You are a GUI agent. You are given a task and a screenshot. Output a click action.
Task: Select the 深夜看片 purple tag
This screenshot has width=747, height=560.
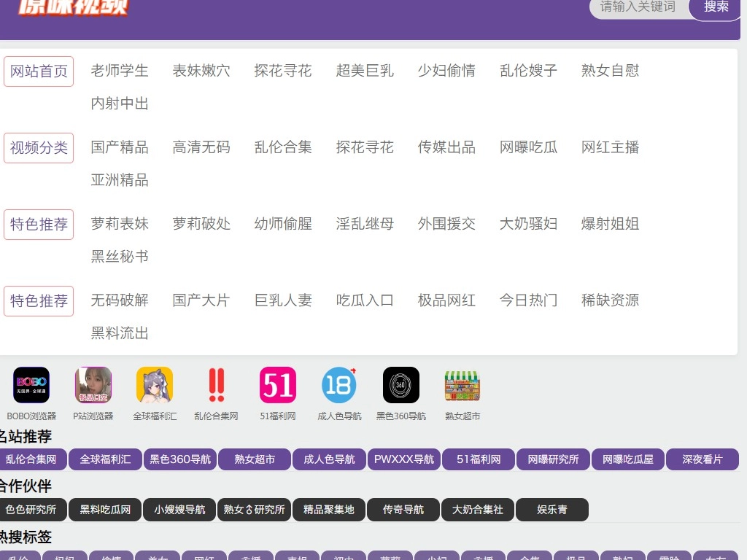coord(702,459)
